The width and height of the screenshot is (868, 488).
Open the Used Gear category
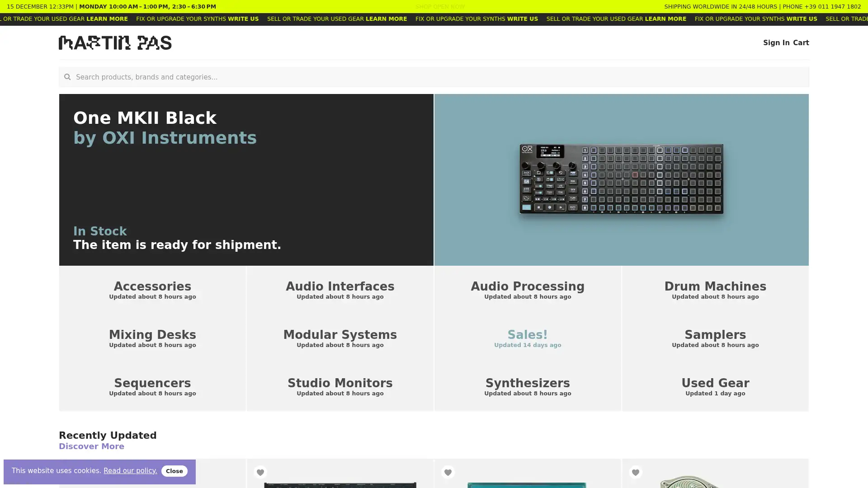(715, 383)
